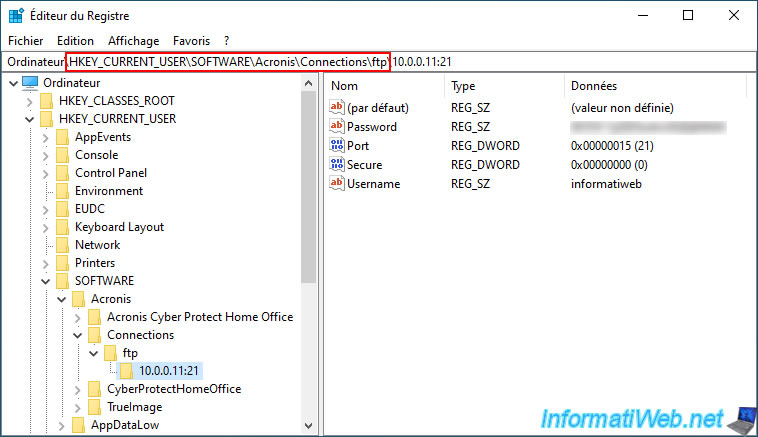This screenshot has width=758, height=437.
Task: Expand the Keyboard Layout key
Action: point(45,228)
